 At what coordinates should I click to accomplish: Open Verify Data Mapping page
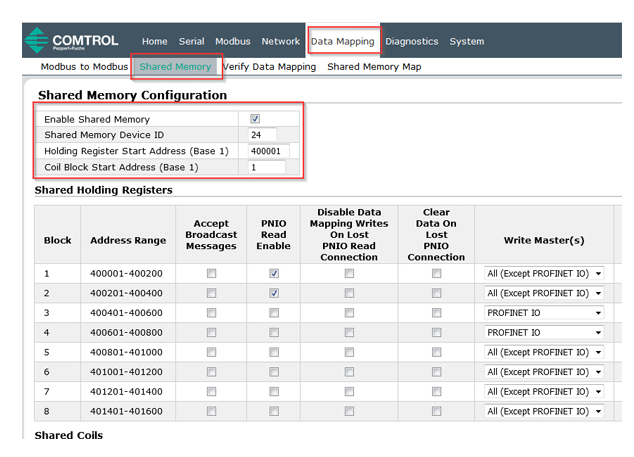[x=269, y=67]
